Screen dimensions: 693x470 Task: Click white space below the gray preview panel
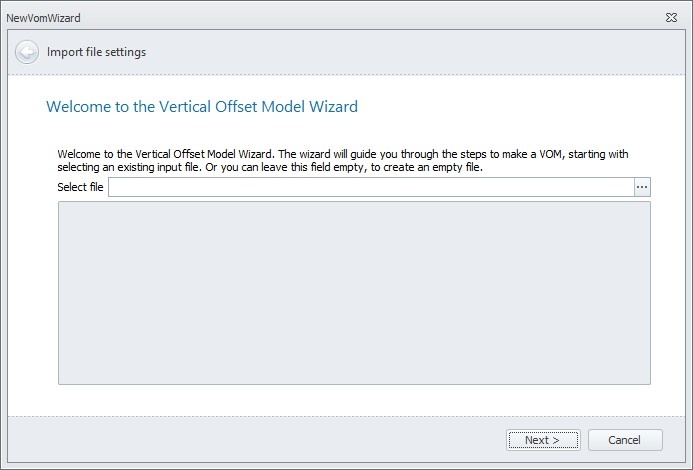click(x=354, y=399)
